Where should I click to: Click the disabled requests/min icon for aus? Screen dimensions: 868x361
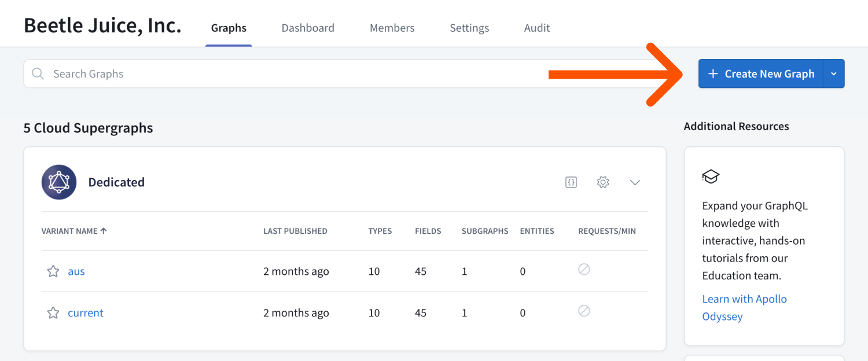coord(584,270)
